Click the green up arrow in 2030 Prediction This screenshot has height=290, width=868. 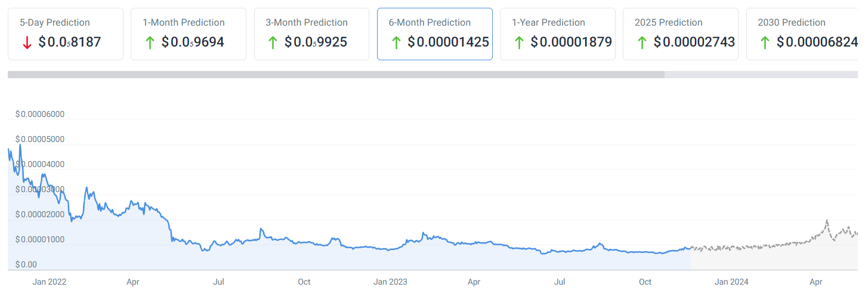pos(764,42)
